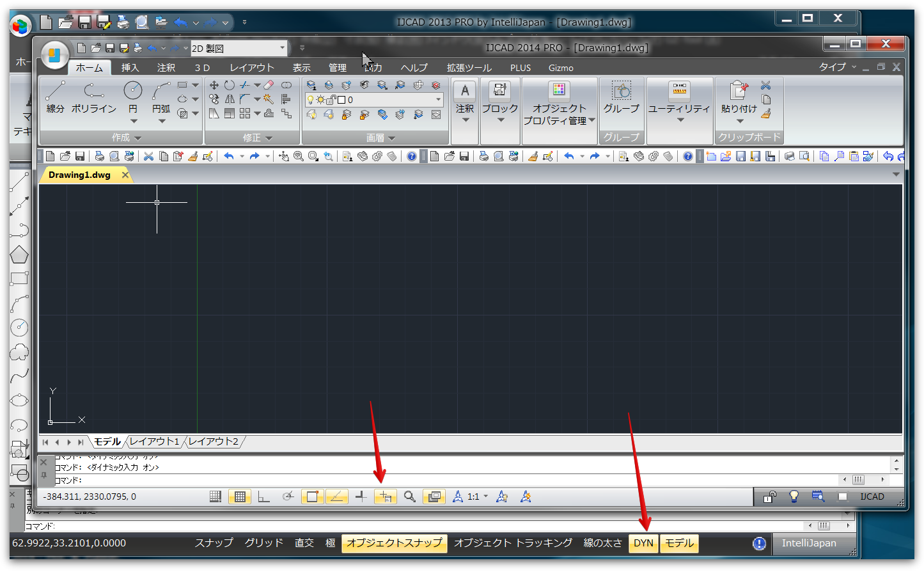The width and height of the screenshot is (924, 572).
Task: Switch to the 表示 ribbon tab
Action: pyautogui.click(x=302, y=67)
